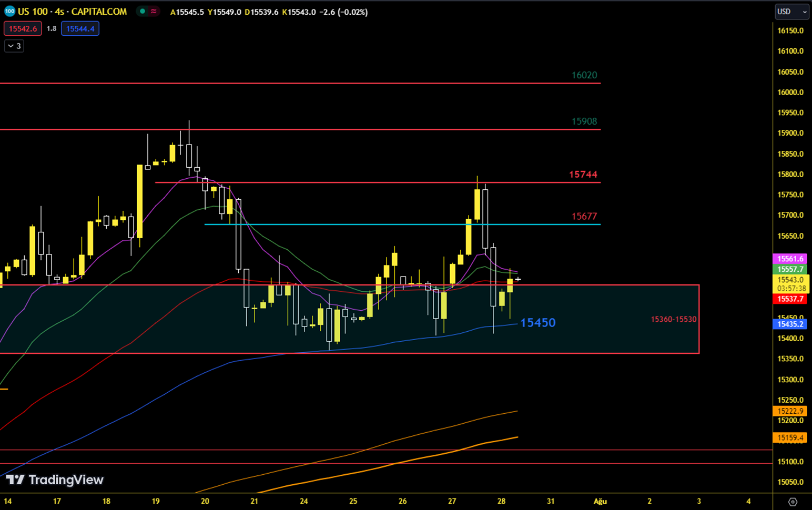812x510 pixels.
Task: Click the pink approximate-data indicator icon
Action: point(154,12)
